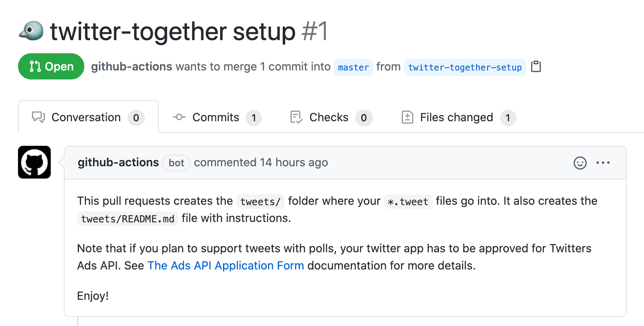The height and width of the screenshot is (326, 644).
Task: Click the diff icon next to Files changed
Action: tap(408, 117)
